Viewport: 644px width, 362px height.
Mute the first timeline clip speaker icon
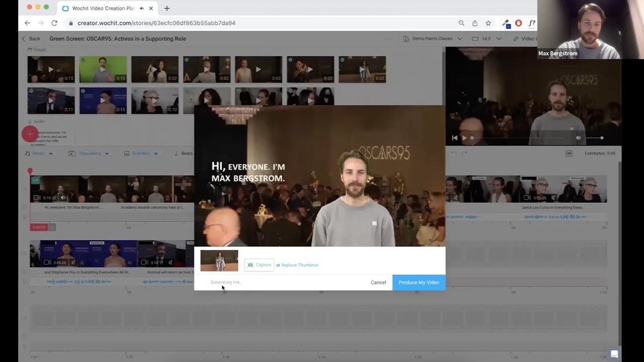click(x=62, y=198)
